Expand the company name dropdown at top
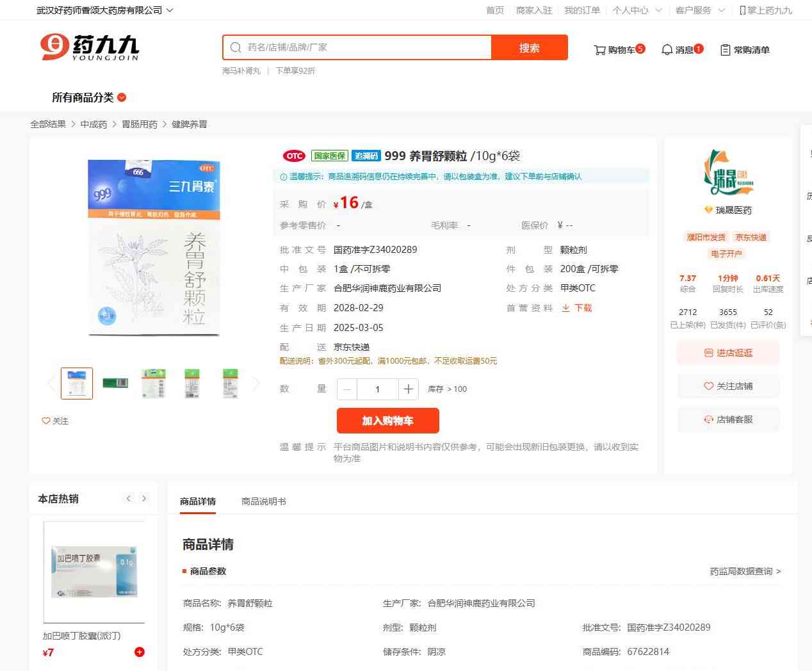The height and width of the screenshot is (671, 812). point(170,10)
